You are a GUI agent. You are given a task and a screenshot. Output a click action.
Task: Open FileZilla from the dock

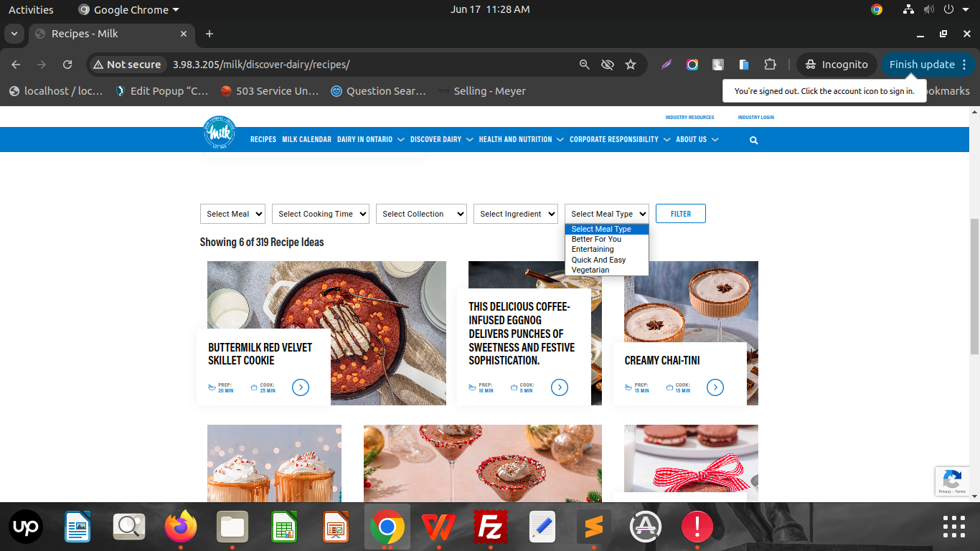pos(491,527)
